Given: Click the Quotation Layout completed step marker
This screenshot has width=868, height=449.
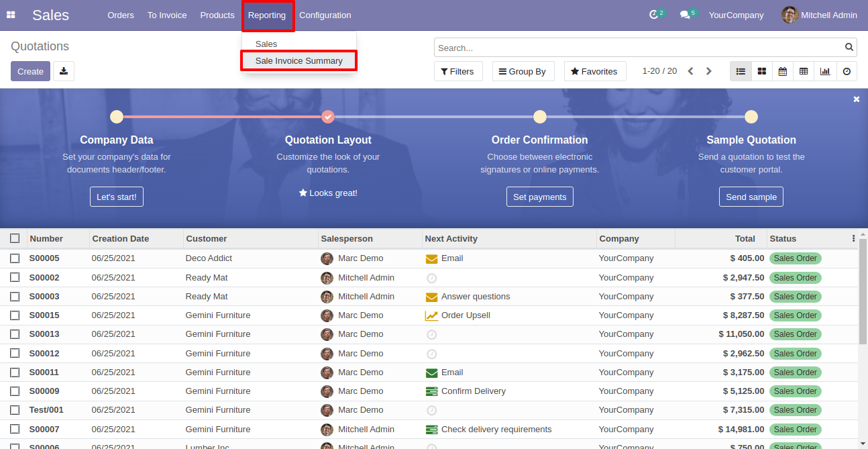Looking at the screenshot, I should [x=328, y=117].
